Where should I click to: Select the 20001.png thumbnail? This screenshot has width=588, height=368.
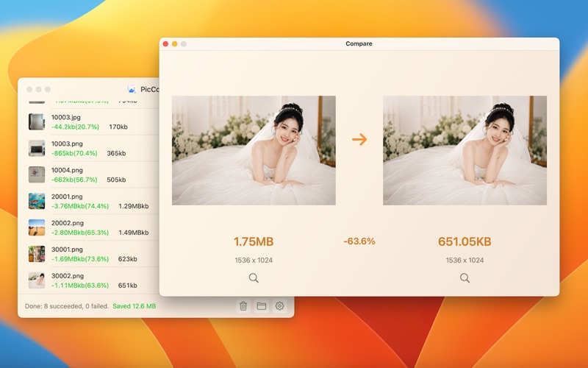coord(37,201)
